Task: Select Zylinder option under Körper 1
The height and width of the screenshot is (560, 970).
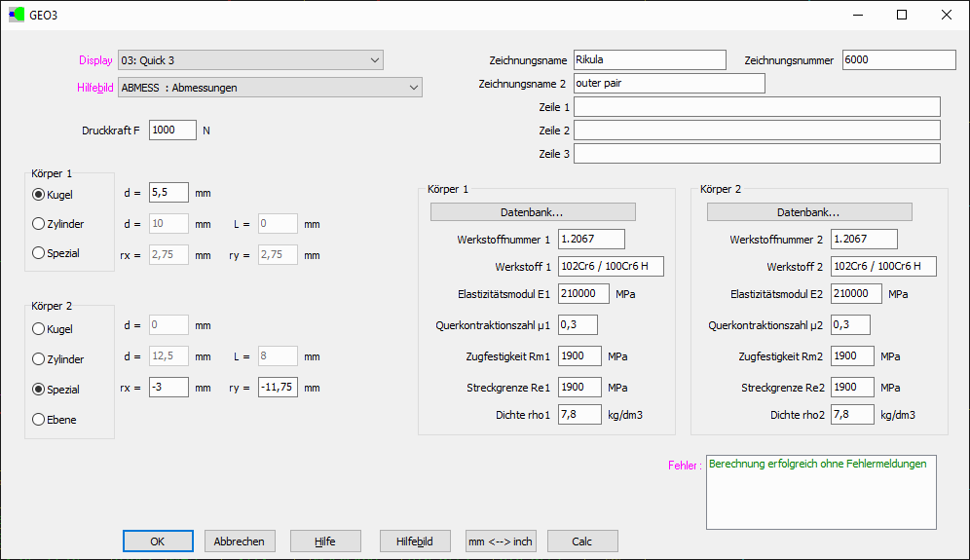Action: click(x=40, y=224)
